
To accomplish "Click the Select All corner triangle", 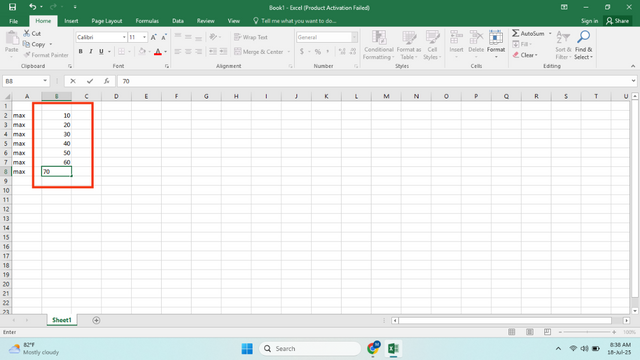I will coord(7,96).
